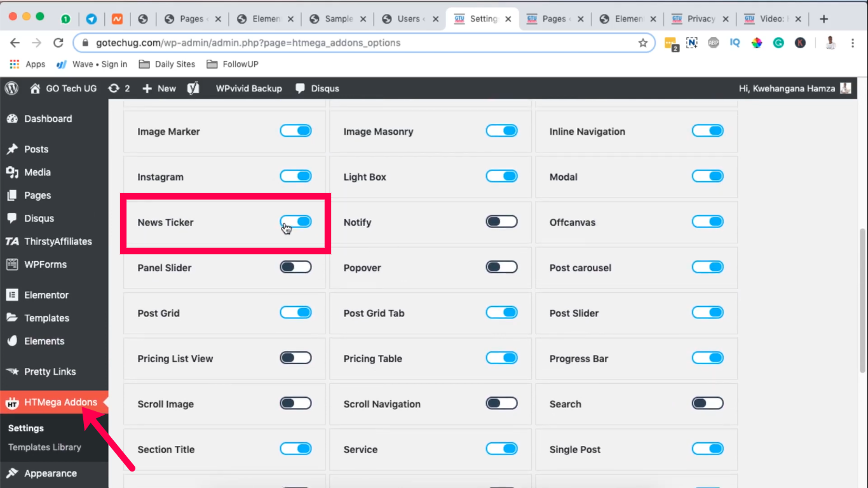Reload the current page

(x=58, y=43)
